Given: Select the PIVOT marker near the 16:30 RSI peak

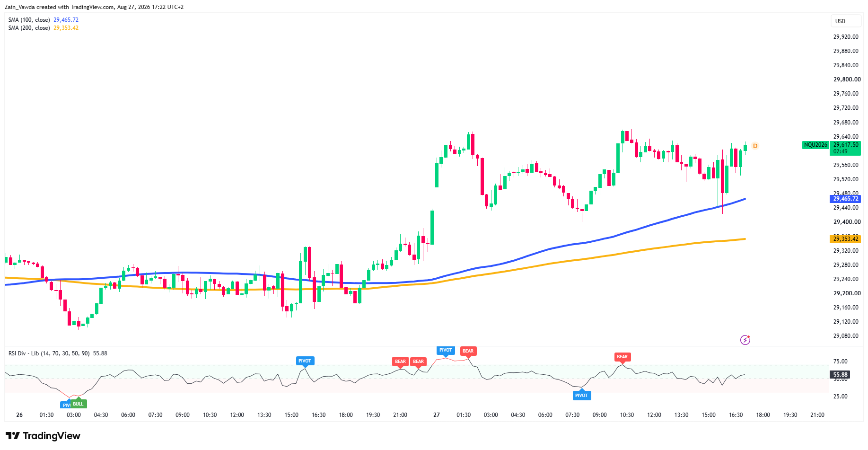Looking at the screenshot, I should click(x=305, y=361).
